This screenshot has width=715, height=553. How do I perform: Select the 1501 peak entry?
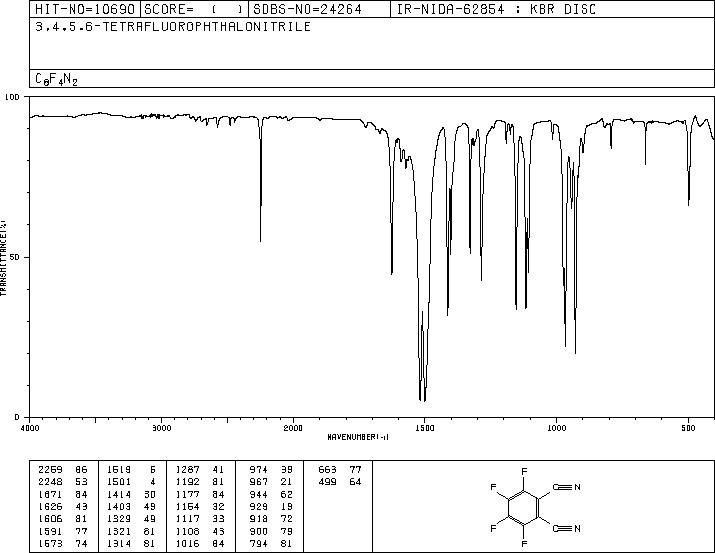tap(131, 482)
